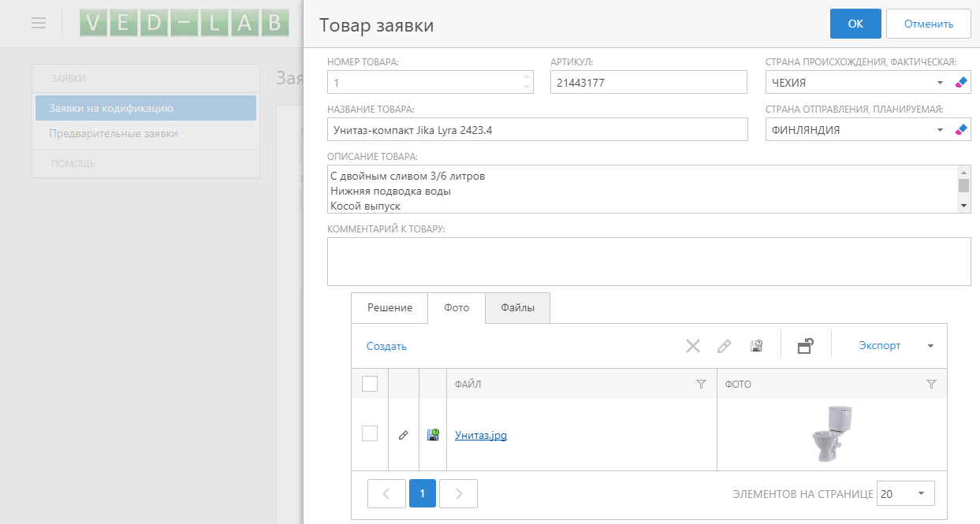
Task: Click the X delete icon in photo toolbar
Action: pos(692,345)
